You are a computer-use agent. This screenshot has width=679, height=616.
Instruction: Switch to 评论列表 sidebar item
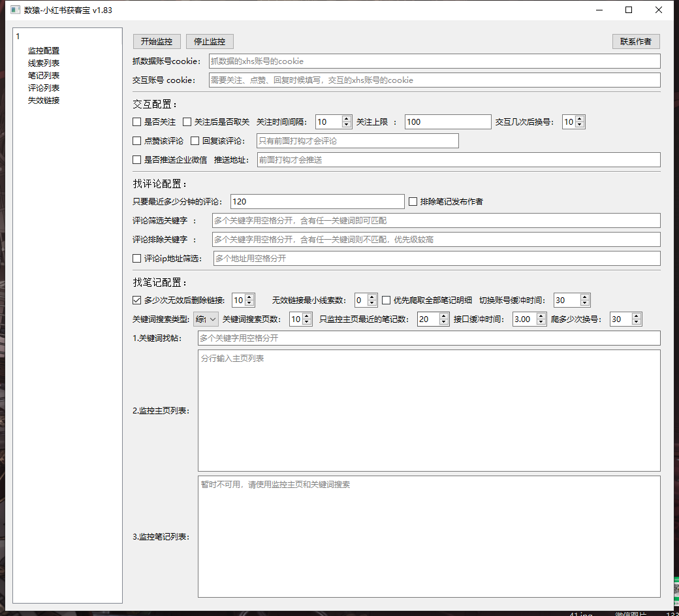[44, 88]
